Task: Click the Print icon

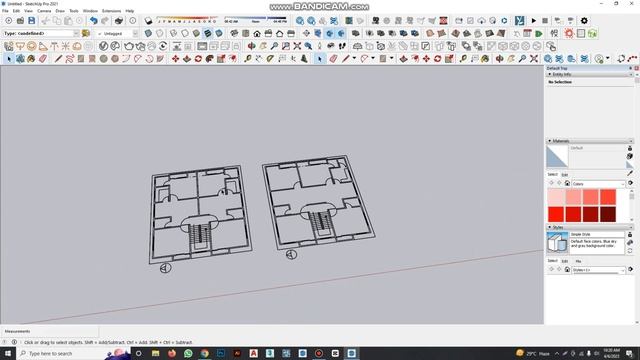Action: pyautogui.click(x=118, y=20)
